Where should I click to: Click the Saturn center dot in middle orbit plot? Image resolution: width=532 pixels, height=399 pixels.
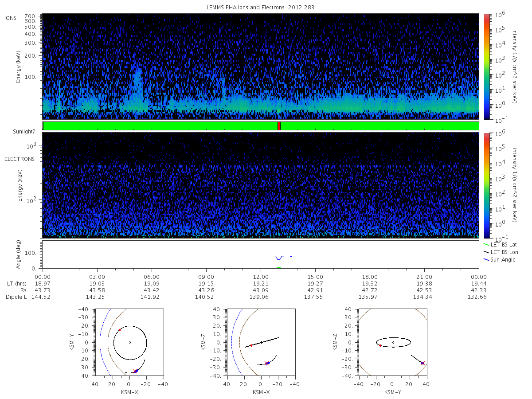click(262, 342)
